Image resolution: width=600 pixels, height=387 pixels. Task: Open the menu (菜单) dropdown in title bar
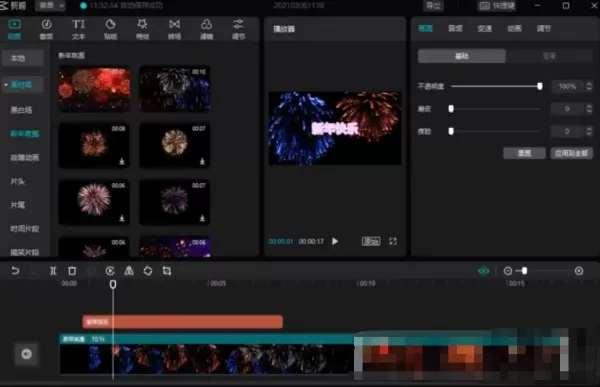[x=51, y=6]
